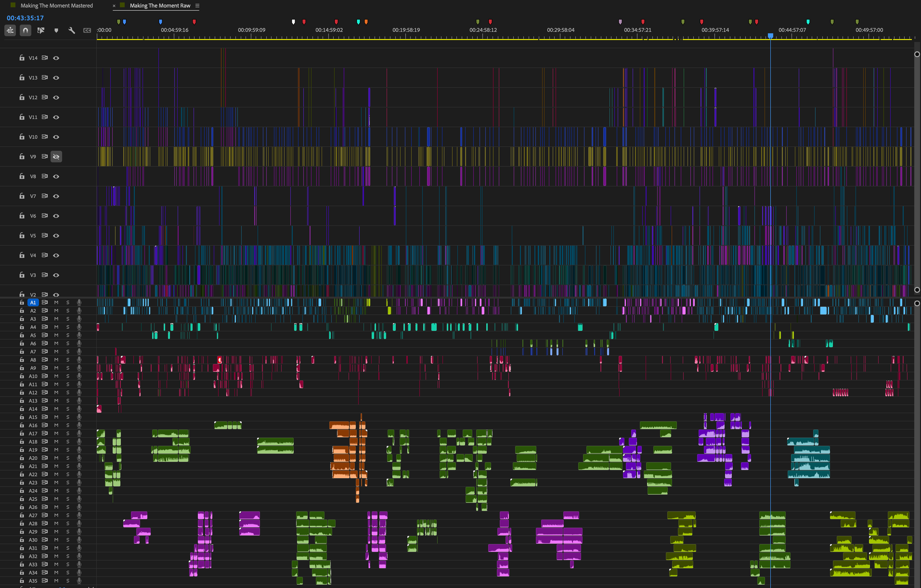Select the Making The Moment Raw tab

pyautogui.click(x=160, y=6)
